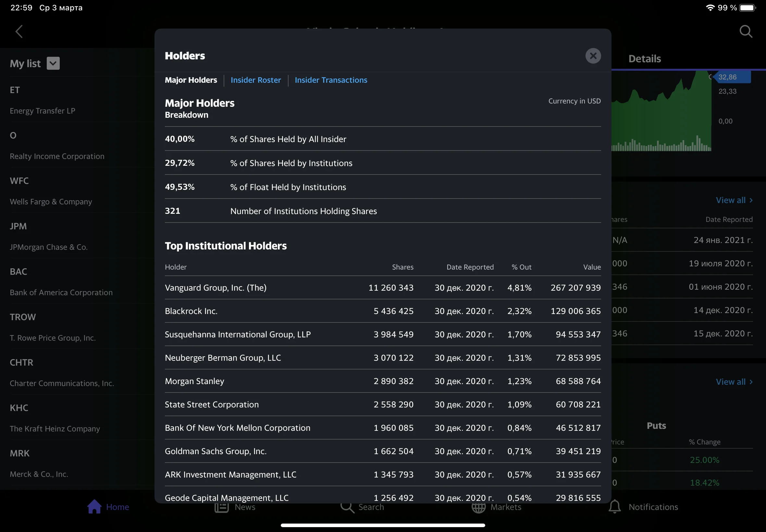Click the 14 дек. 2020 г. date row
This screenshot has height=532, width=766.
click(723, 310)
